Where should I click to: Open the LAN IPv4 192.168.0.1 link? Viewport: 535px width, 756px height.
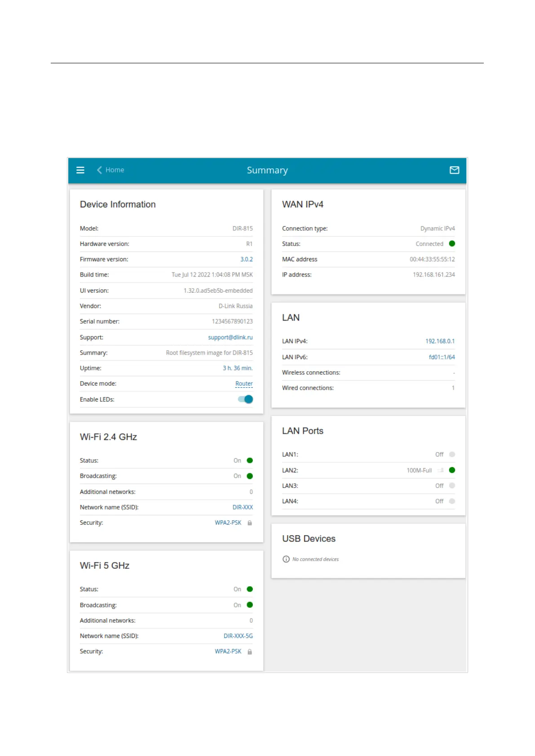pyautogui.click(x=440, y=341)
